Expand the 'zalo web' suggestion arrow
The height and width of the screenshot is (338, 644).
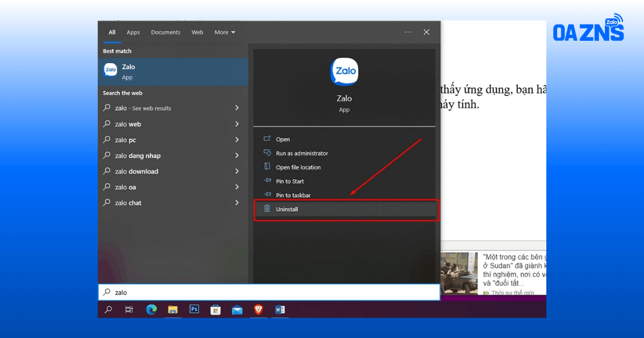point(237,124)
